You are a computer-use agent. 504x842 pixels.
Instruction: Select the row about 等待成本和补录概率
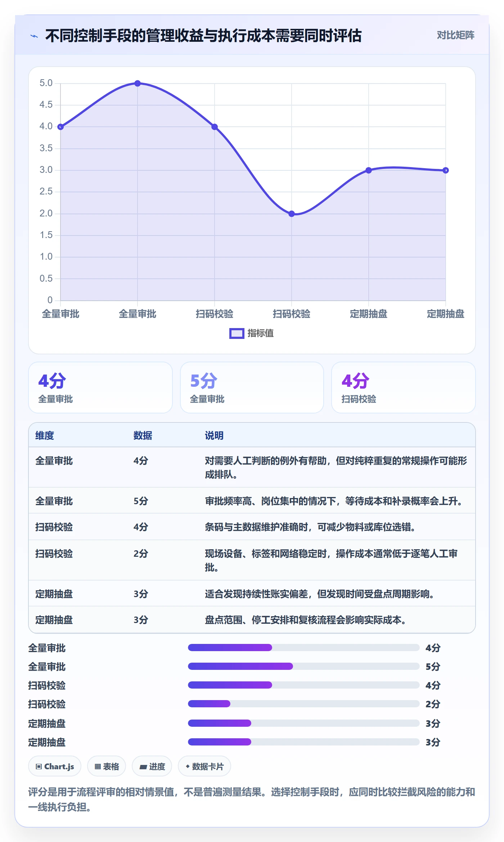coord(252,501)
